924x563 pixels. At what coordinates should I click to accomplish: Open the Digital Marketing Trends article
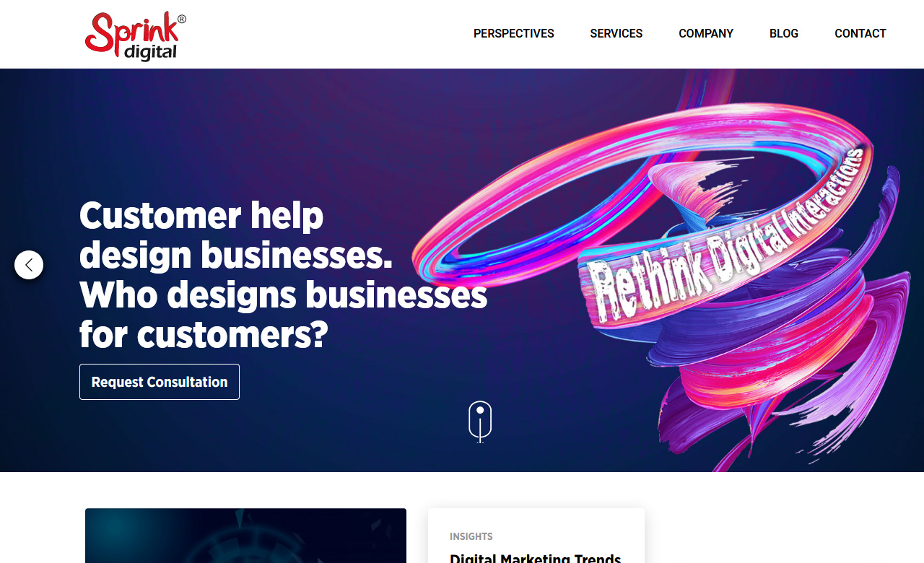536,557
